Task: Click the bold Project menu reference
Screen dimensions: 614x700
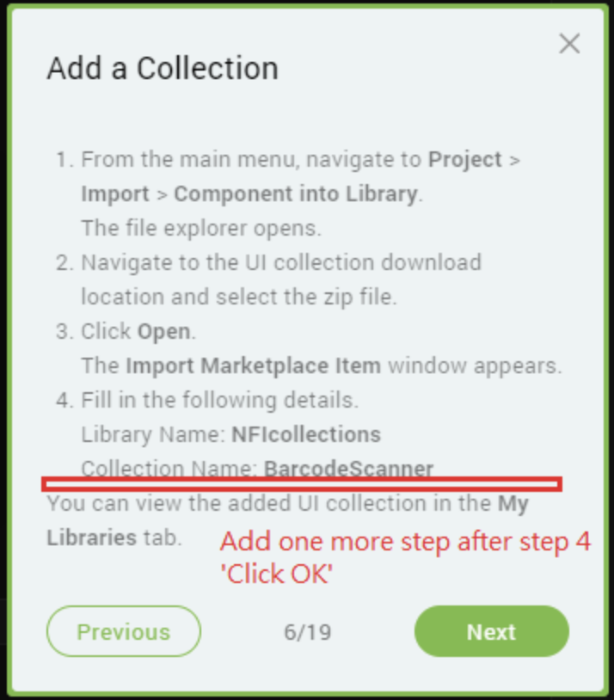Action: click(465, 159)
